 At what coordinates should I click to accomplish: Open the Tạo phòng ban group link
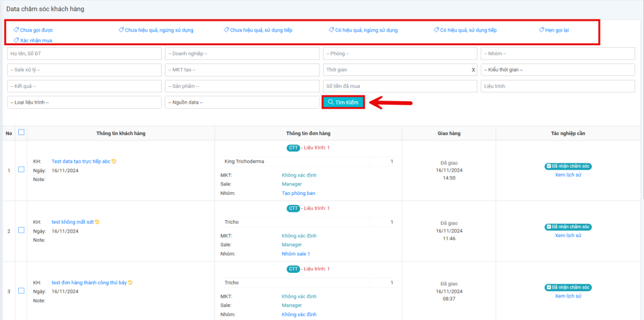pos(298,193)
